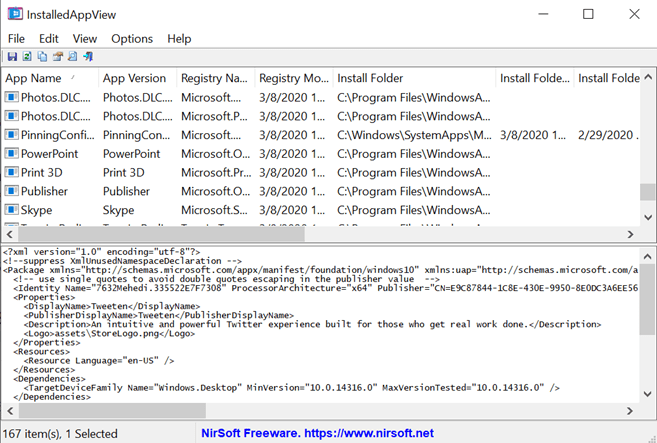Image resolution: width=657 pixels, height=443 pixels.
Task: Click the XML pane horizontal scroll left arrow
Action: (x=10, y=411)
